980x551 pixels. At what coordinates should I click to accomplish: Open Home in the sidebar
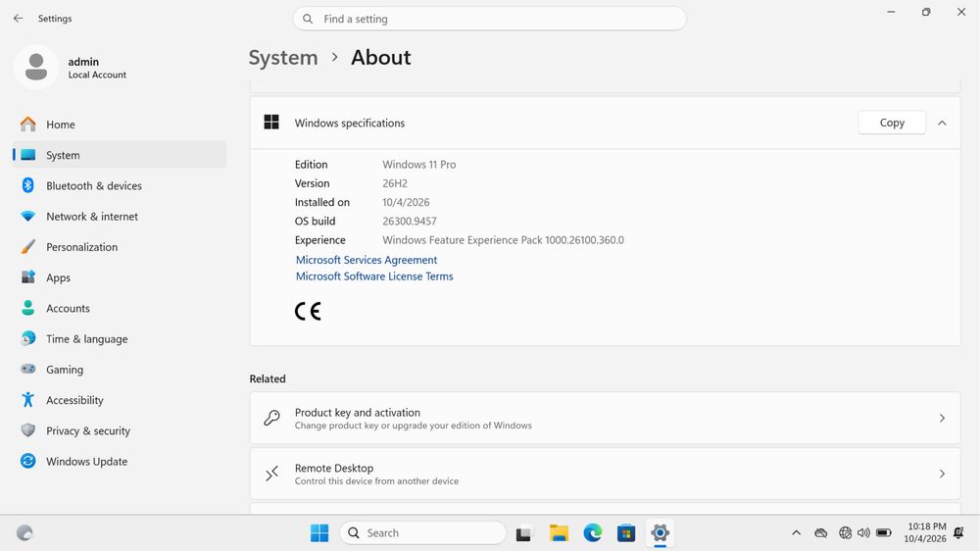point(120,125)
